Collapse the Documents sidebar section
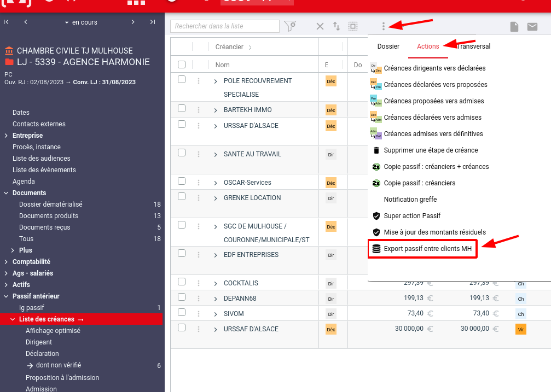This screenshot has width=551, height=392. [6, 193]
